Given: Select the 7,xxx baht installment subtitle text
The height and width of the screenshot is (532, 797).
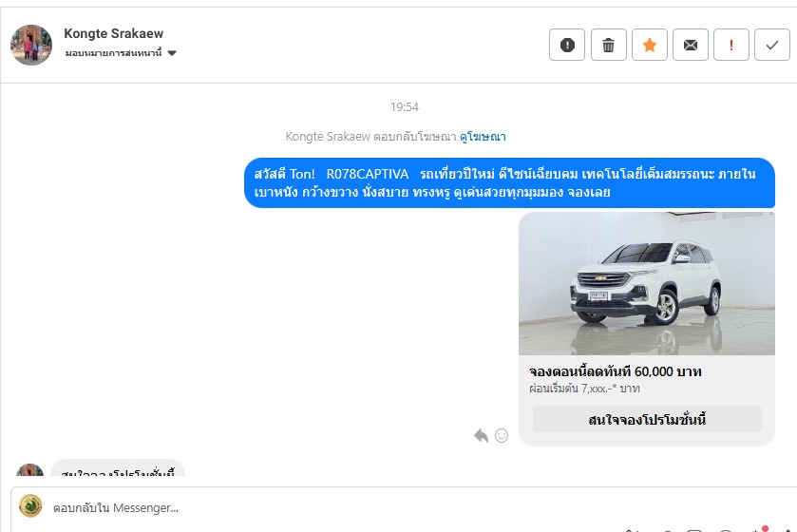Looking at the screenshot, I should click(584, 389).
